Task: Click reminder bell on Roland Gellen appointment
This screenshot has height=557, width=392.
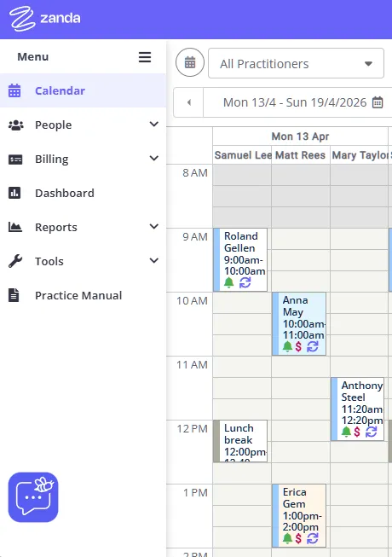Action: pyautogui.click(x=229, y=282)
